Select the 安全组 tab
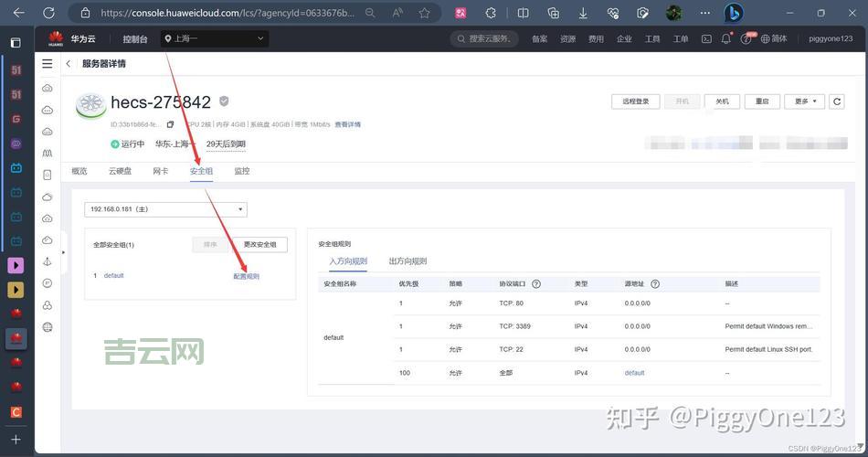Viewport: 868px width, 457px height. (201, 171)
